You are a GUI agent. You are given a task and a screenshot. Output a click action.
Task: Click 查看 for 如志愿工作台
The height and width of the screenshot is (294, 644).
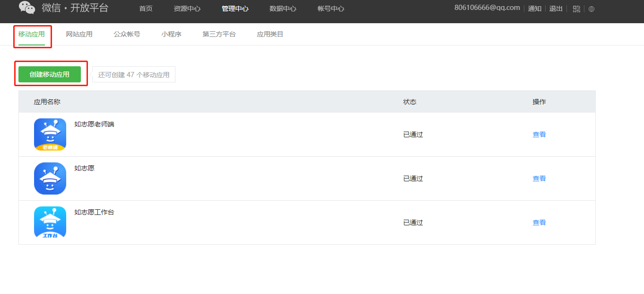(539, 223)
